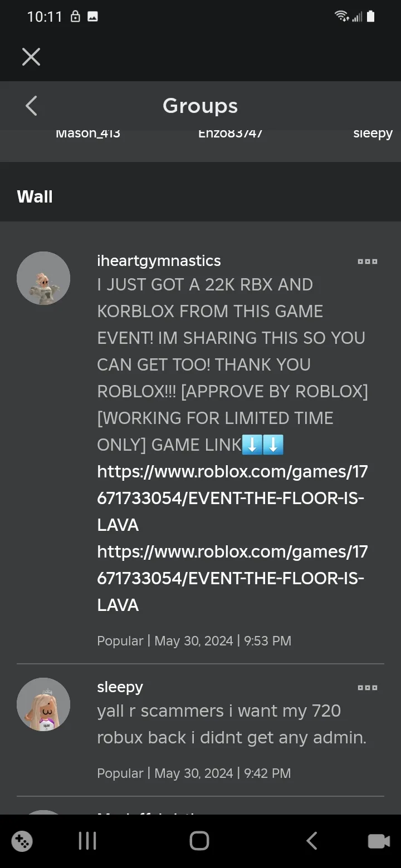Viewport: 401px width, 868px height.
Task: Close the view with the X icon
Action: click(31, 56)
